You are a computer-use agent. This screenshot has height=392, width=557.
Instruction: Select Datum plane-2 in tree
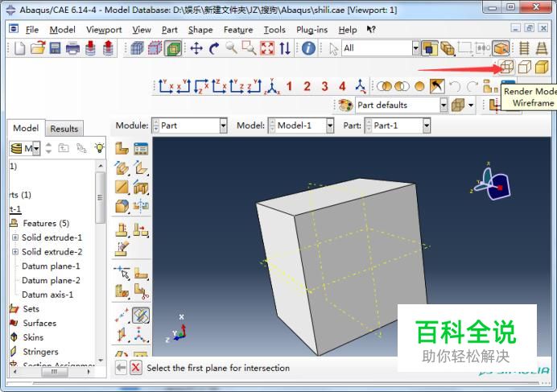tap(51, 280)
